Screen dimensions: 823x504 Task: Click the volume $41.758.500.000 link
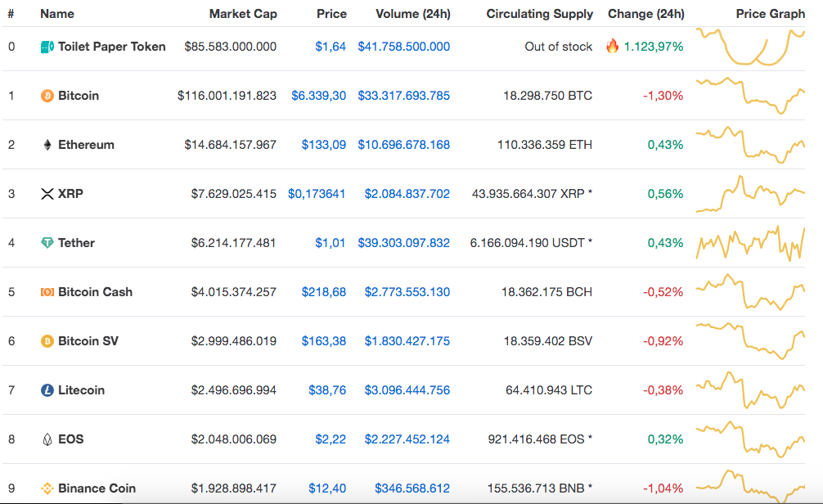click(403, 47)
